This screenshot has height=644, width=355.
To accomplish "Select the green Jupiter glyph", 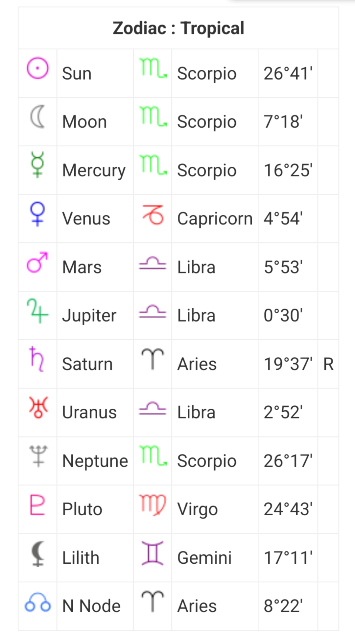I will point(37,311).
